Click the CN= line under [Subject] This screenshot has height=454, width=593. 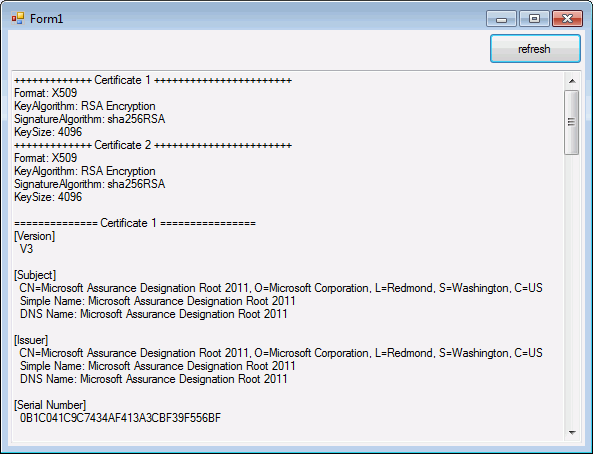click(281, 288)
